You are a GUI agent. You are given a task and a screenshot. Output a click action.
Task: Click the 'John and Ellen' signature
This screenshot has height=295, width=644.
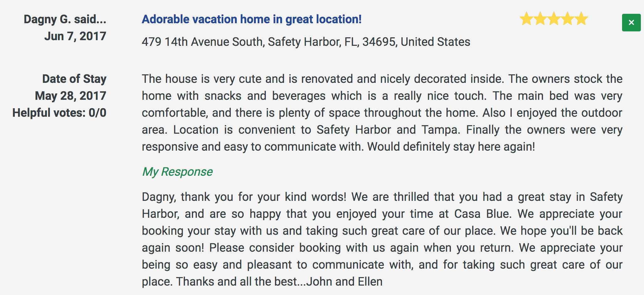click(344, 282)
